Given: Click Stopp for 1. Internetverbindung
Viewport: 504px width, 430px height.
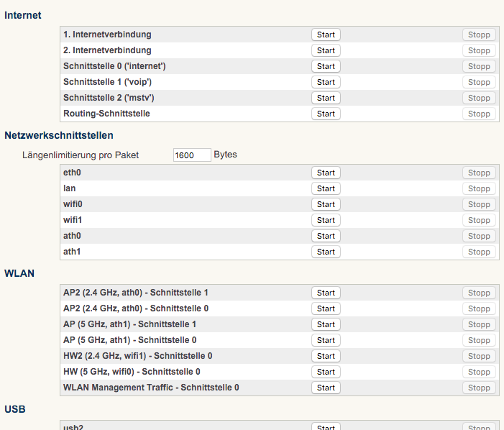Looking at the screenshot, I should pyautogui.click(x=479, y=35).
